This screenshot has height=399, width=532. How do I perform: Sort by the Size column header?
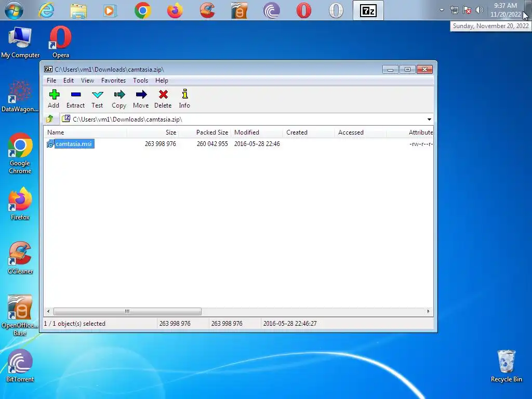pyautogui.click(x=153, y=132)
